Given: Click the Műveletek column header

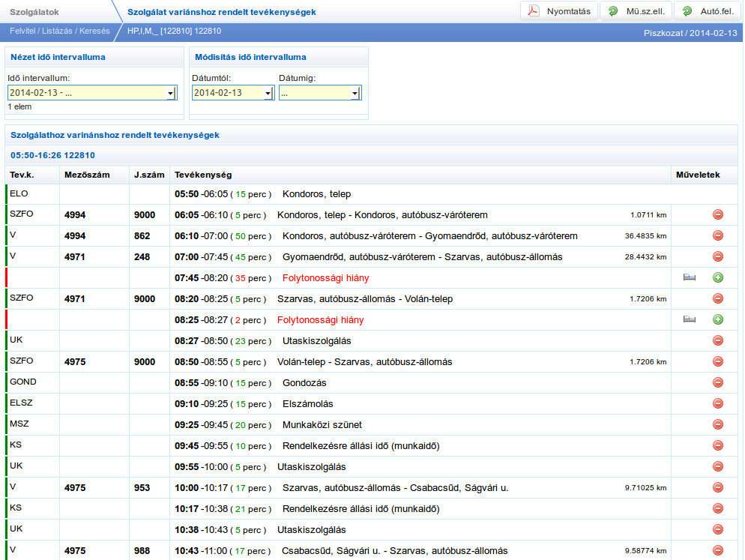Looking at the screenshot, I should 698,175.
